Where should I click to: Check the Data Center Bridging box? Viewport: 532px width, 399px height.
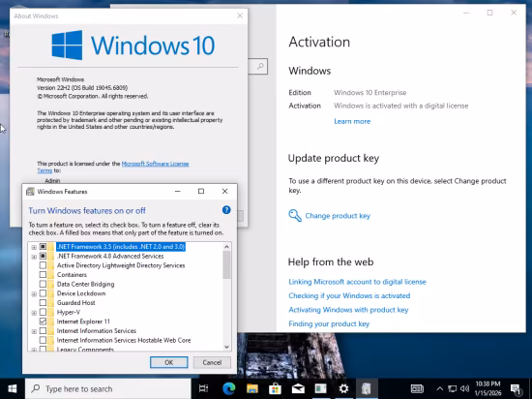pos(43,284)
